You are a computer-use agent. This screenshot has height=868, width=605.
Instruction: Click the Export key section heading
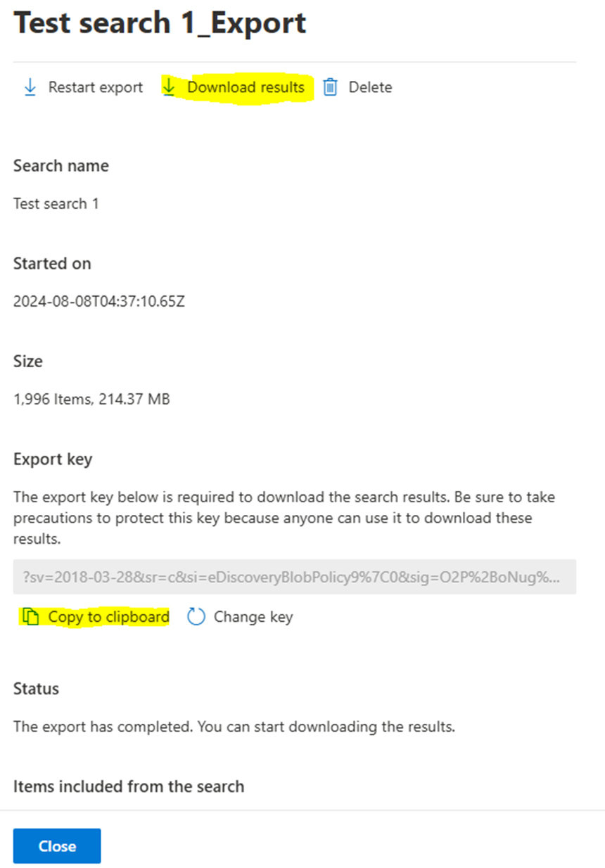tap(53, 459)
